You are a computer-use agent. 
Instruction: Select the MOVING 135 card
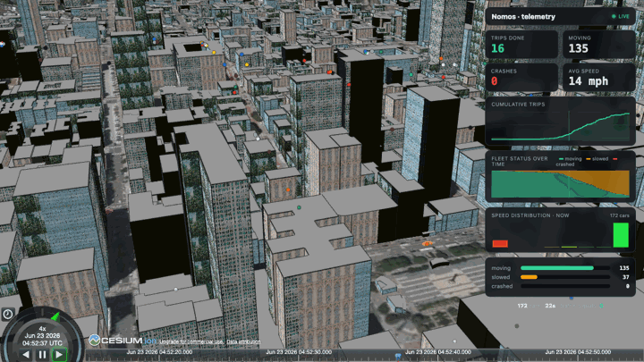[598, 45]
